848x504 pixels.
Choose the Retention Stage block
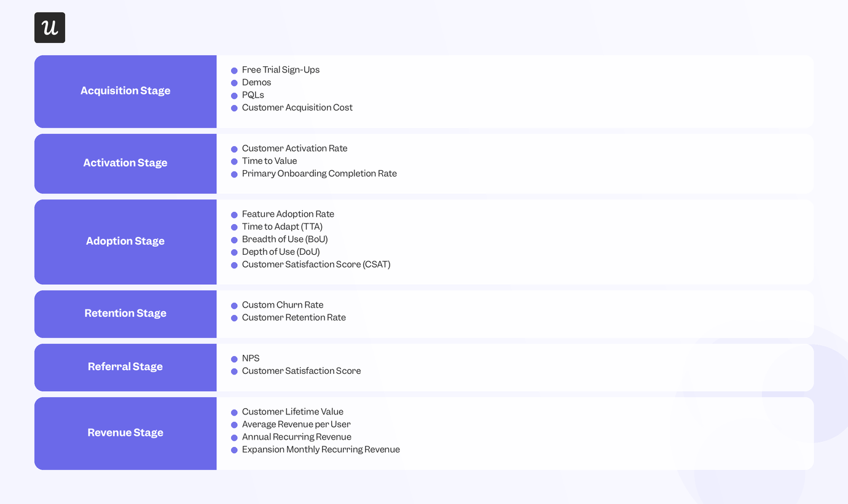[125, 314]
